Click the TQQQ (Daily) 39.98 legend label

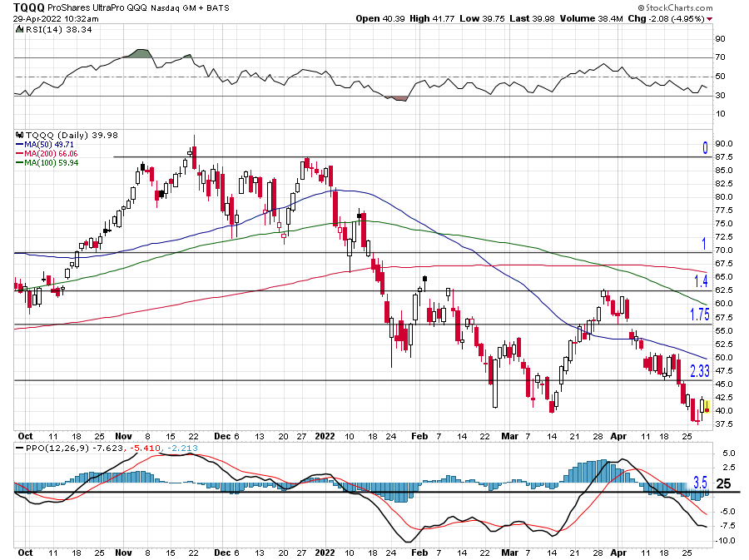[x=72, y=135]
